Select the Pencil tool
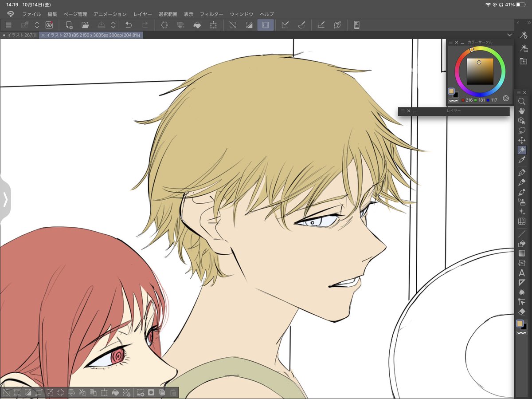The image size is (532, 399). (522, 182)
